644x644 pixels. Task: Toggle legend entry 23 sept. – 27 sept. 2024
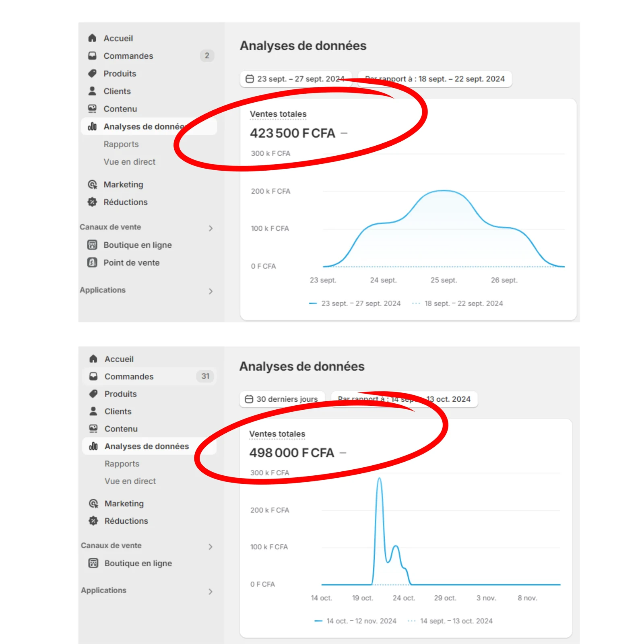(355, 303)
